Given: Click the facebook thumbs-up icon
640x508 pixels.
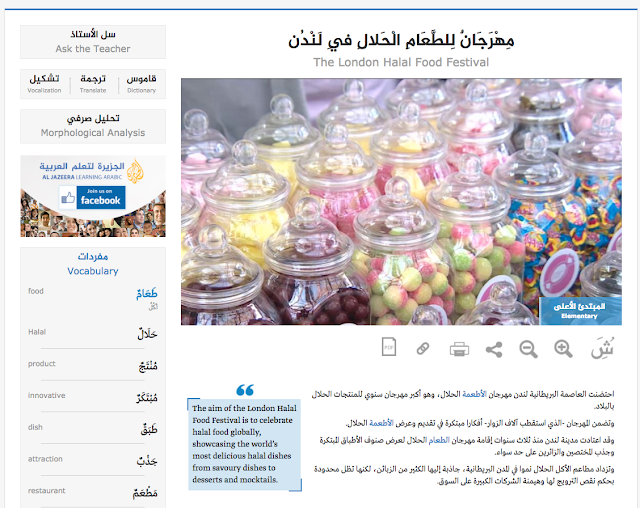Looking at the screenshot, I should [x=68, y=198].
